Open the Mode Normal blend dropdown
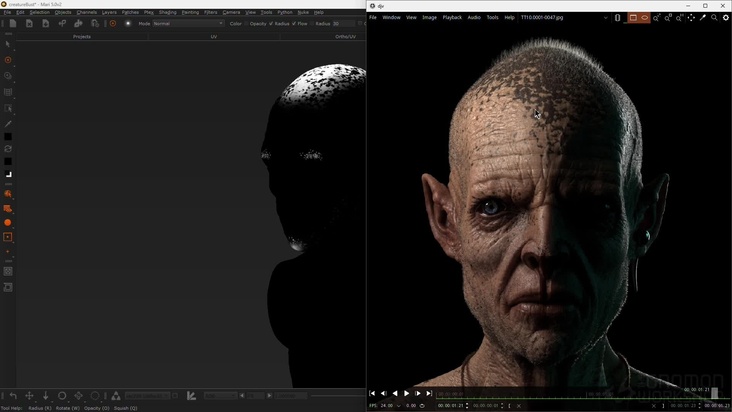This screenshot has height=412, width=732. [x=188, y=23]
